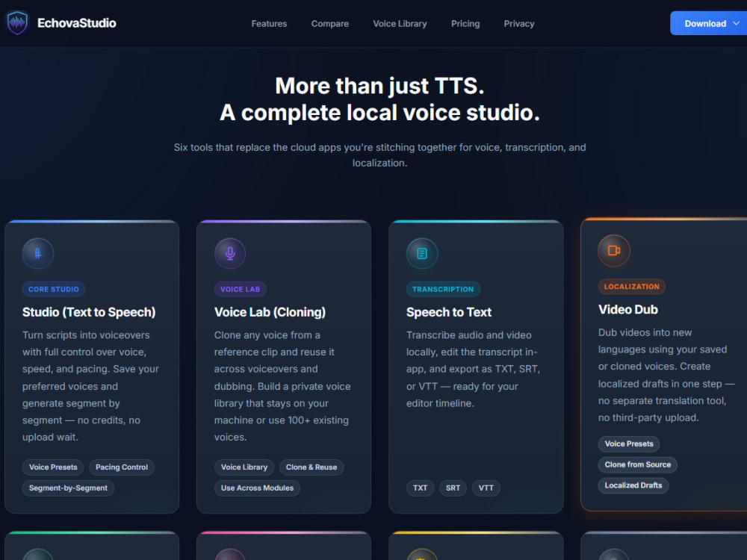Click the 'Turn scripts into voiceovers' description
Screen dimensions: 747x560
[x=90, y=386]
